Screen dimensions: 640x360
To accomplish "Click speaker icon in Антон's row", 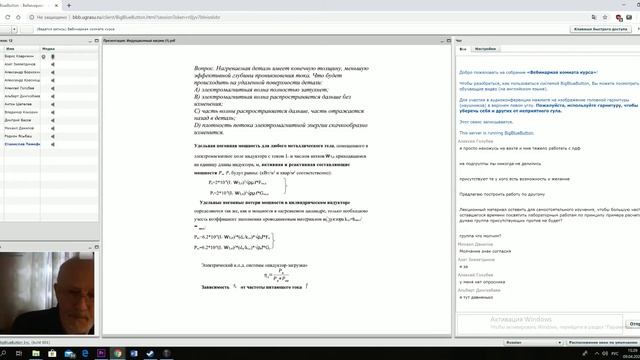I will pos(53,104).
